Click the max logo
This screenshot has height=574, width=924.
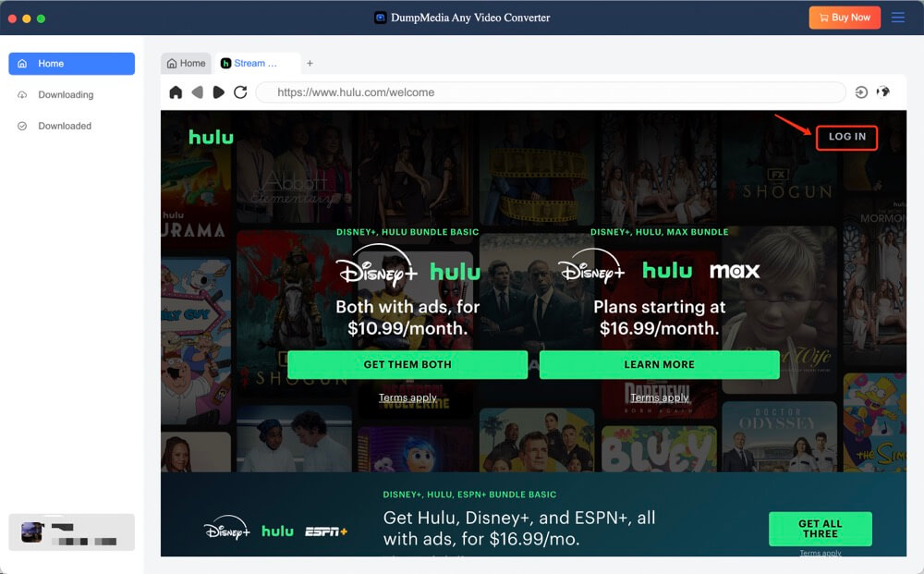735,271
